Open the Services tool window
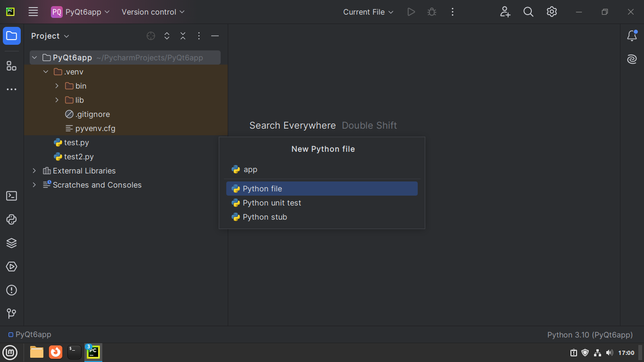The width and height of the screenshot is (644, 362). click(12, 267)
